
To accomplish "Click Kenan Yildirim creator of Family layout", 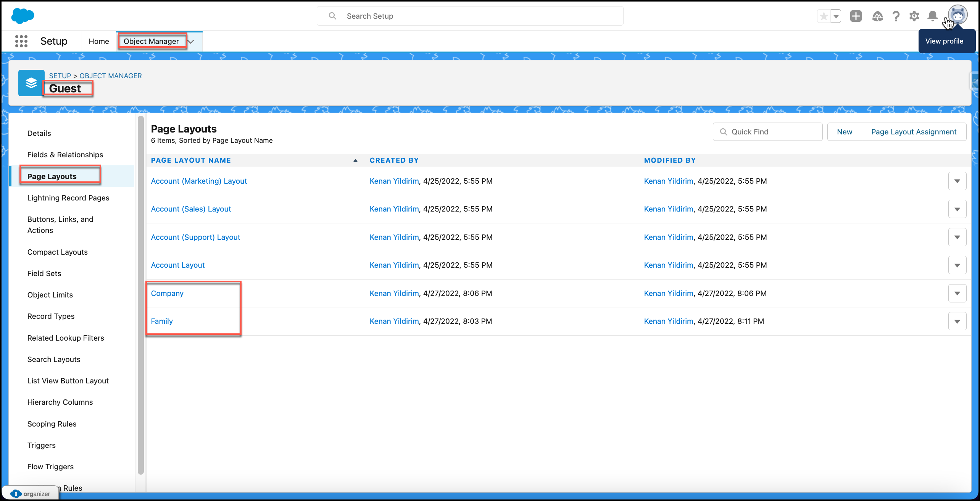I will point(394,321).
